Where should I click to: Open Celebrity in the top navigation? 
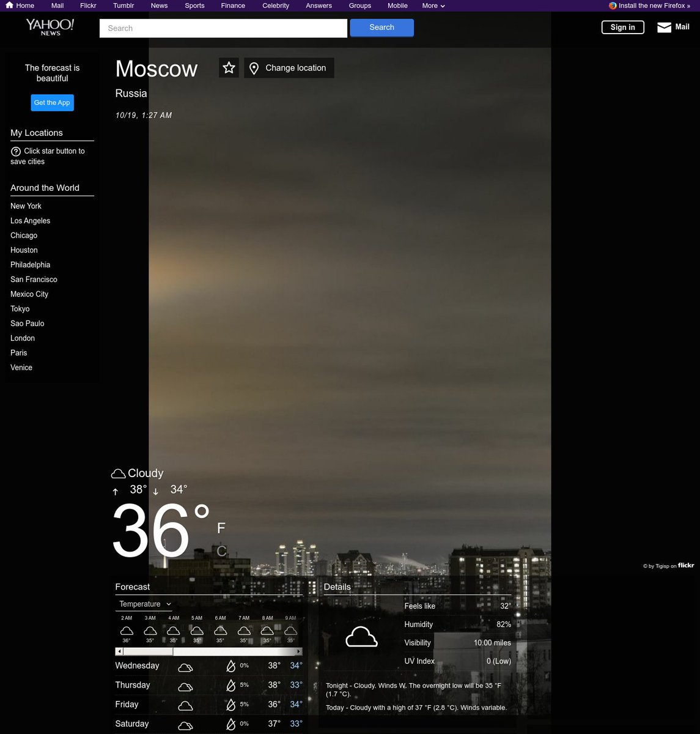pyautogui.click(x=276, y=6)
